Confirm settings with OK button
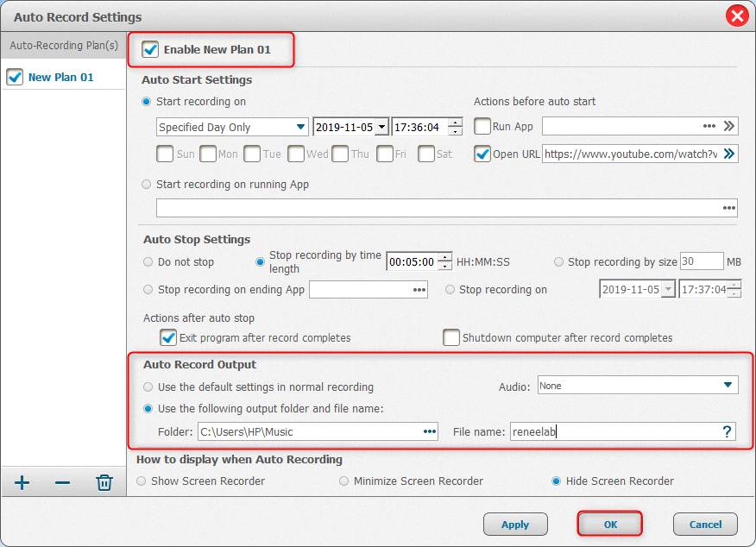Image resolution: width=756 pixels, height=547 pixels. 610,525
